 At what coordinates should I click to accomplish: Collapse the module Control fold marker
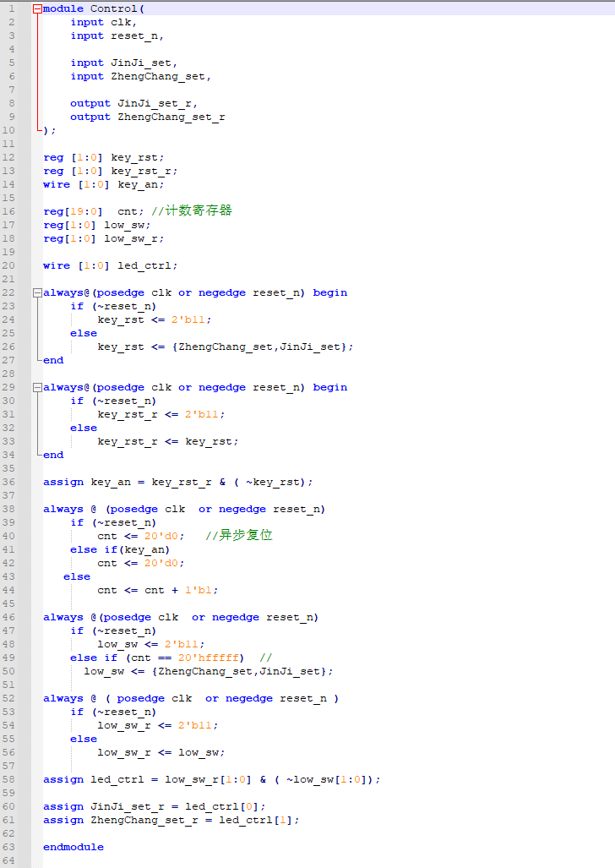point(37,8)
